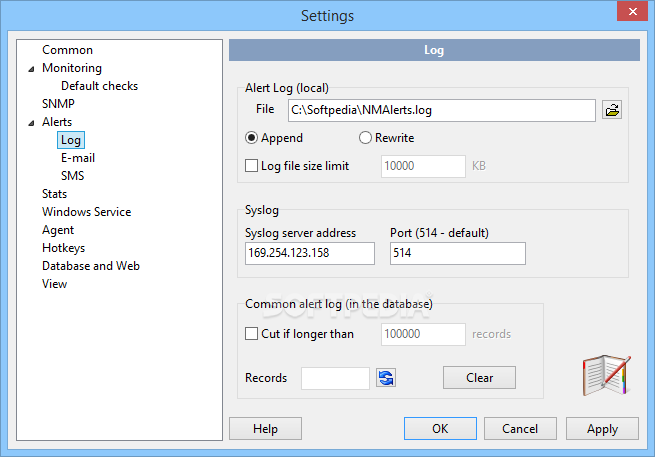Click the Help button

pyautogui.click(x=265, y=429)
